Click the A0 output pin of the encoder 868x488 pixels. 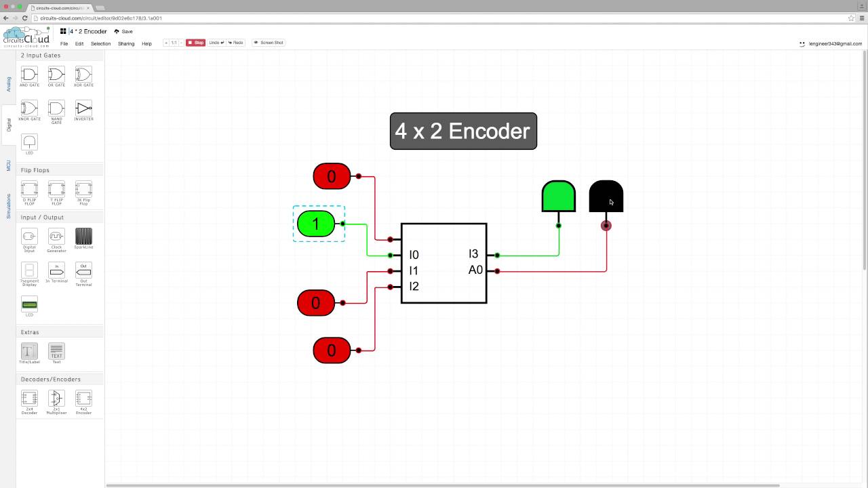pos(497,271)
